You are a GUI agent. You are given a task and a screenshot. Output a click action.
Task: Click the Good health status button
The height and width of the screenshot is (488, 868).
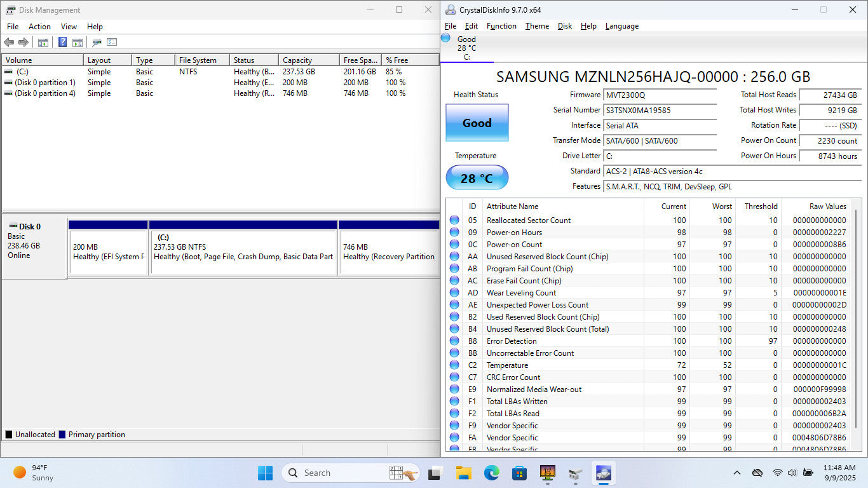[x=477, y=123]
